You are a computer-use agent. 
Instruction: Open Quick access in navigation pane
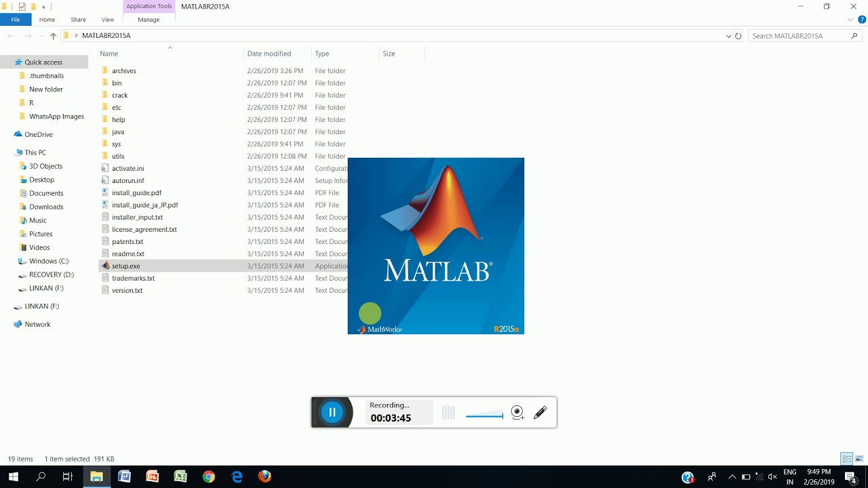(43, 62)
